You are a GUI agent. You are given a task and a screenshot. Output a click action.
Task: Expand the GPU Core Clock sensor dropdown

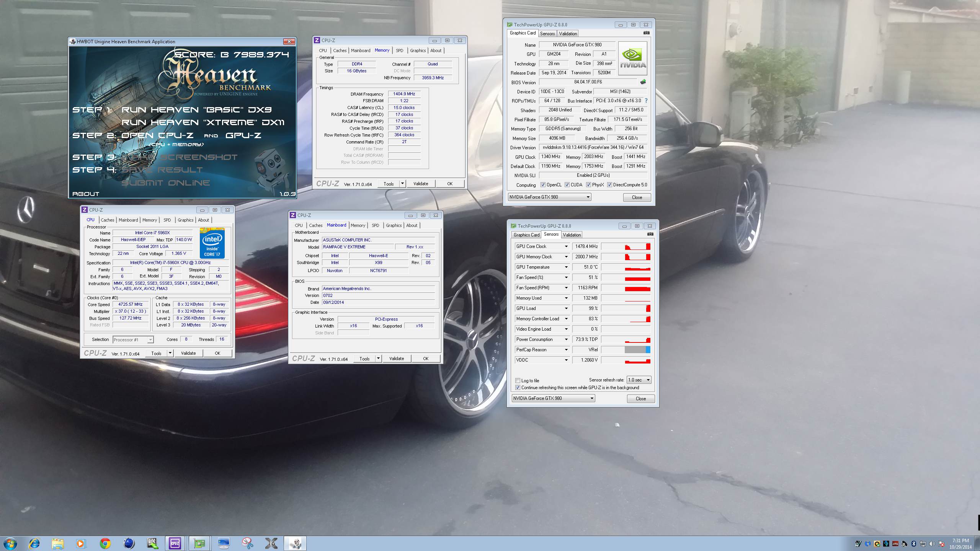click(566, 246)
